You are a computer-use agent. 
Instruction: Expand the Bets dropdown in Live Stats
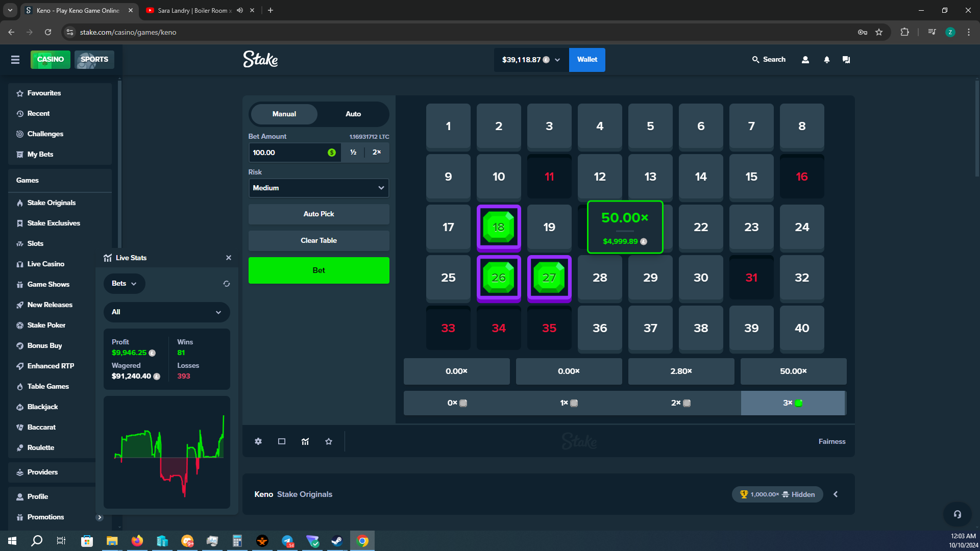click(x=124, y=284)
